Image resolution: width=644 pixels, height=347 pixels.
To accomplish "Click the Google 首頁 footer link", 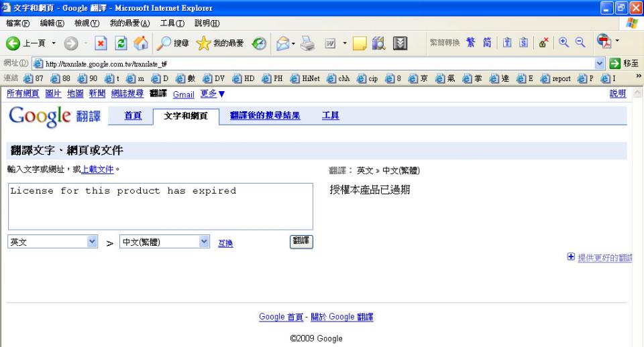I will tap(281, 317).
